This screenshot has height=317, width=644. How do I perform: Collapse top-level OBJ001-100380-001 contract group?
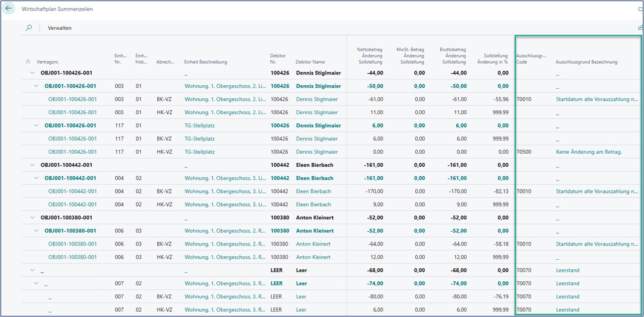point(32,217)
